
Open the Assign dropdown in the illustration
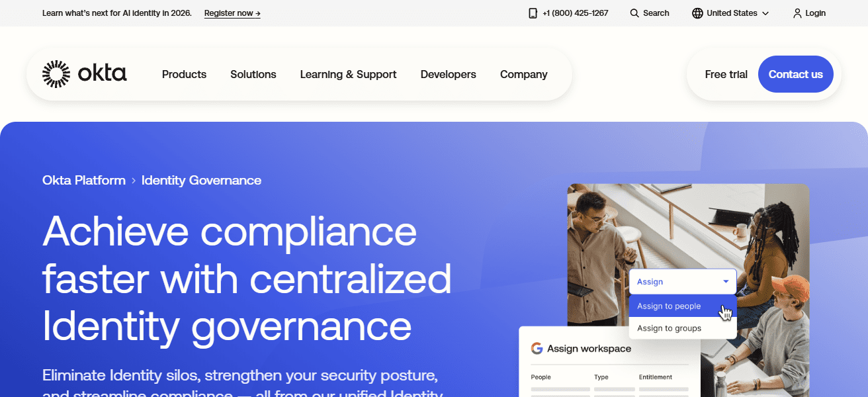[683, 282]
